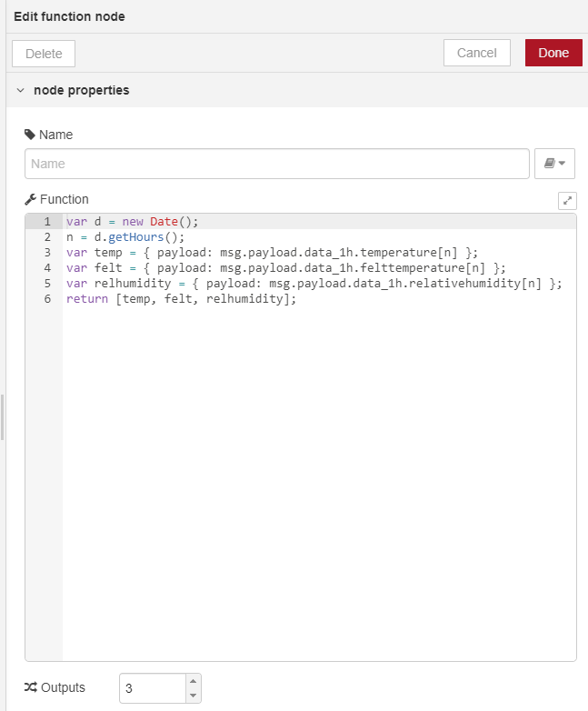Image resolution: width=588 pixels, height=711 pixels.
Task: Decrease the outputs count by one
Action: 192,696
